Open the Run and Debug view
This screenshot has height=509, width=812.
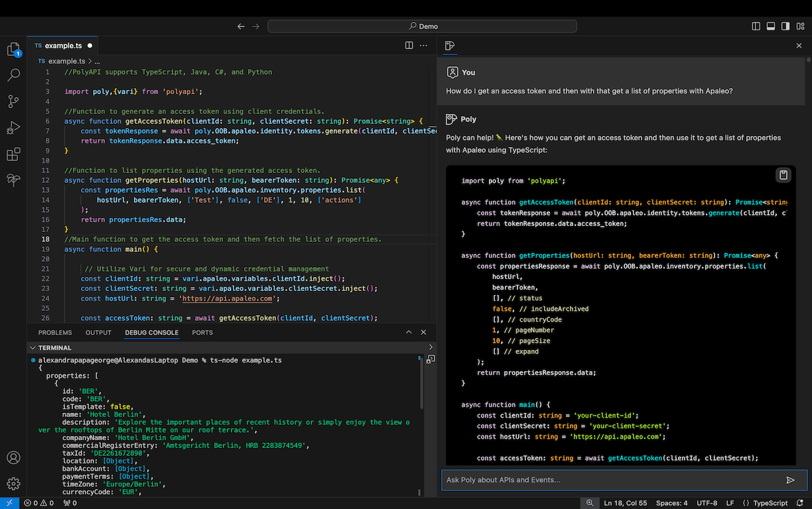tap(13, 128)
